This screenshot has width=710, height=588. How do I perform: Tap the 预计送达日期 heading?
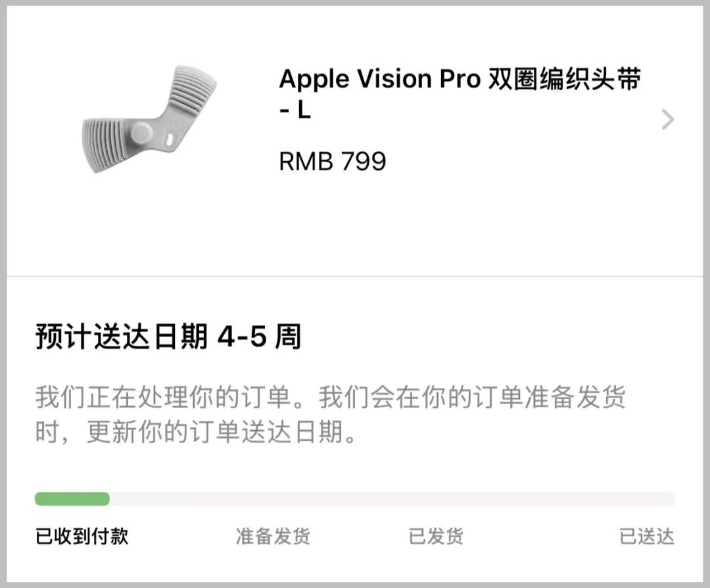click(122, 337)
